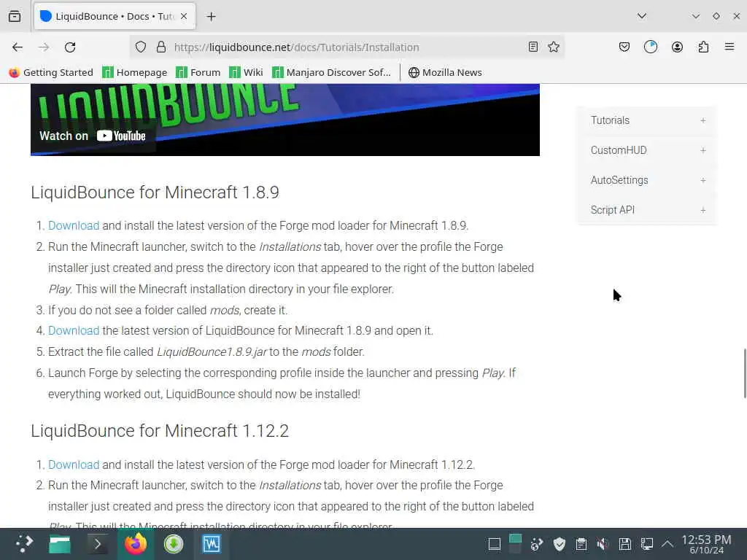Open green download installer taskbar app
The height and width of the screenshot is (560, 747).
coord(174,544)
